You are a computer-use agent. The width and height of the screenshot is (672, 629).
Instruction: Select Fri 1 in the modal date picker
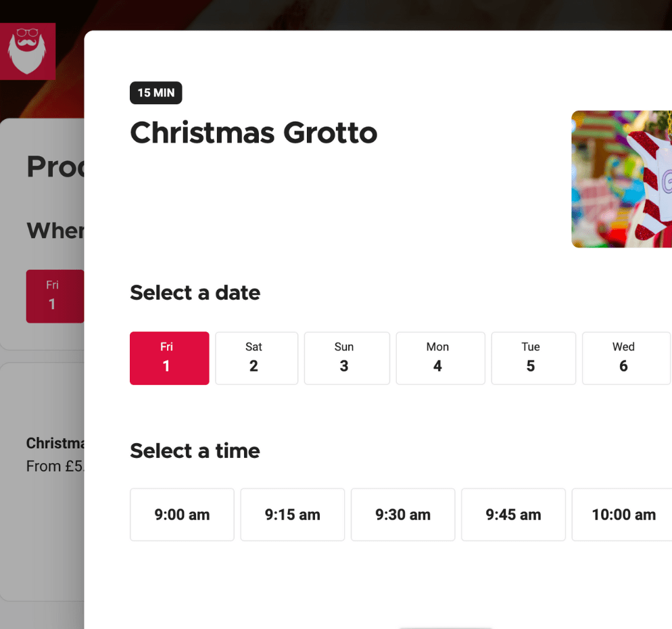coord(169,358)
